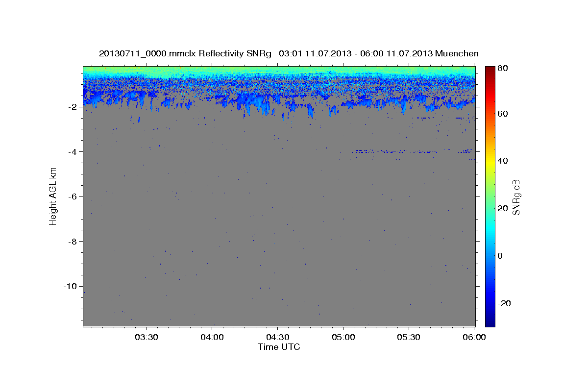Click the 04:30 time tick label

(278, 338)
